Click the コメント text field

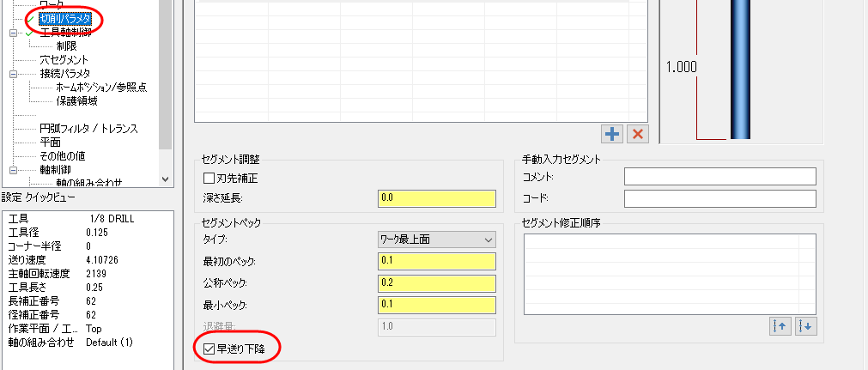pyautogui.click(x=720, y=177)
